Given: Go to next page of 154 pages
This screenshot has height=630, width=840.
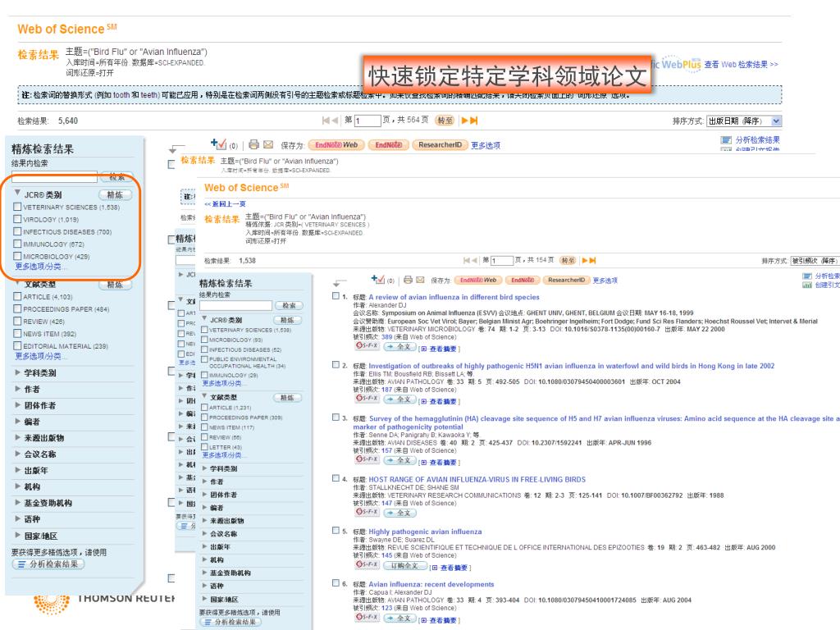Looking at the screenshot, I should (585, 260).
